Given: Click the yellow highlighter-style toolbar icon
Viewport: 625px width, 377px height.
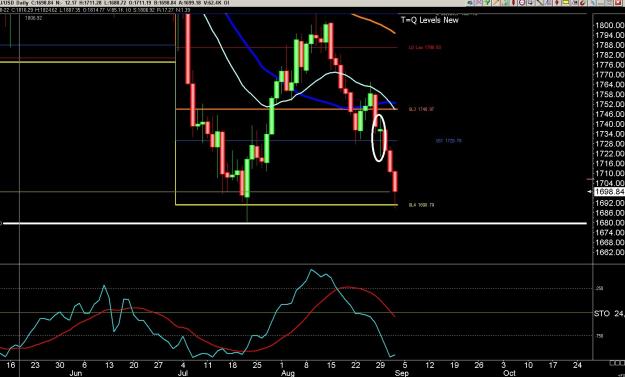Looking at the screenshot, I should click(x=566, y=2).
